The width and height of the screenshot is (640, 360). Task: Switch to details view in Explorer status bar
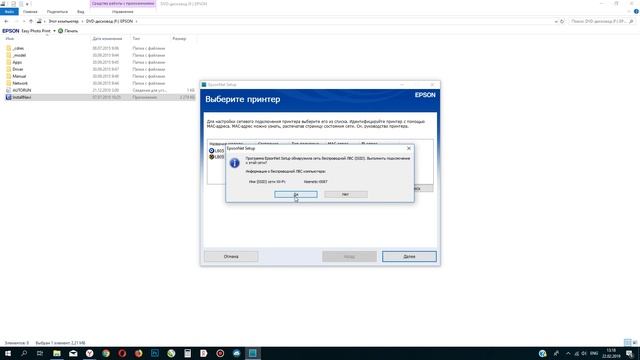coord(627,342)
